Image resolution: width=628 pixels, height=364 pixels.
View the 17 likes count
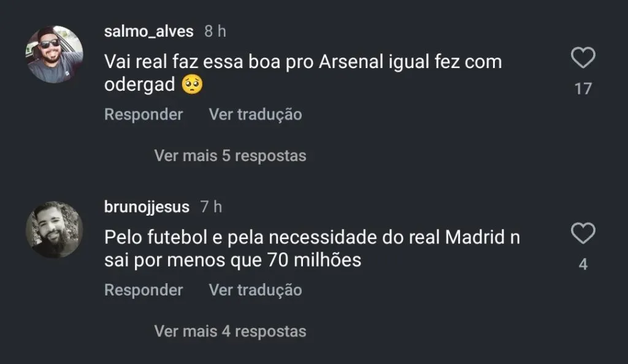[583, 89]
